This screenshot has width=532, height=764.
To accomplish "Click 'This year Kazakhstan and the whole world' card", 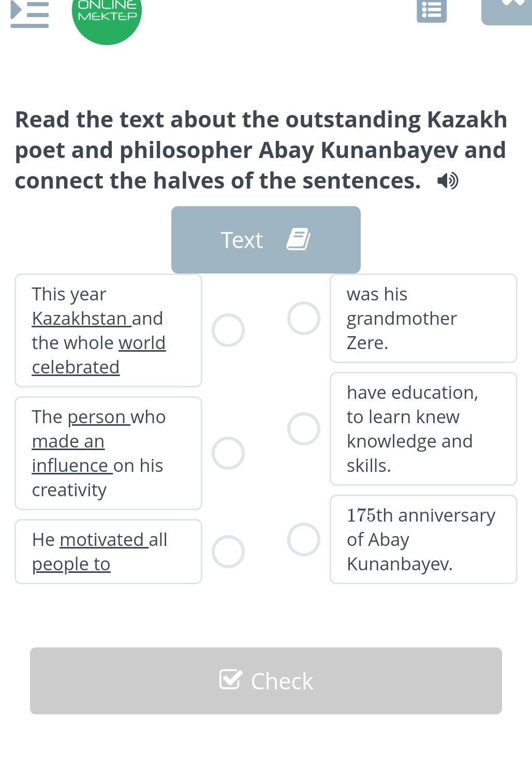I will tap(108, 330).
